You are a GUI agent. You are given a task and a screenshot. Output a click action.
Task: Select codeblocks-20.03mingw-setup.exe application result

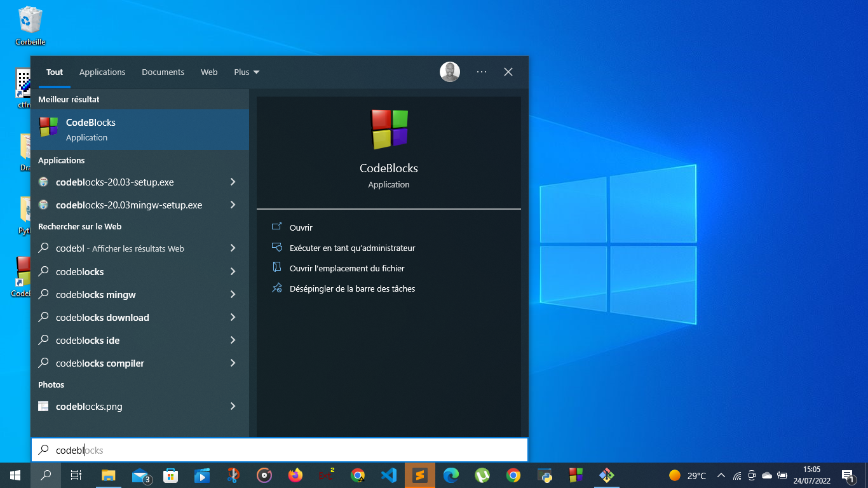click(x=127, y=205)
